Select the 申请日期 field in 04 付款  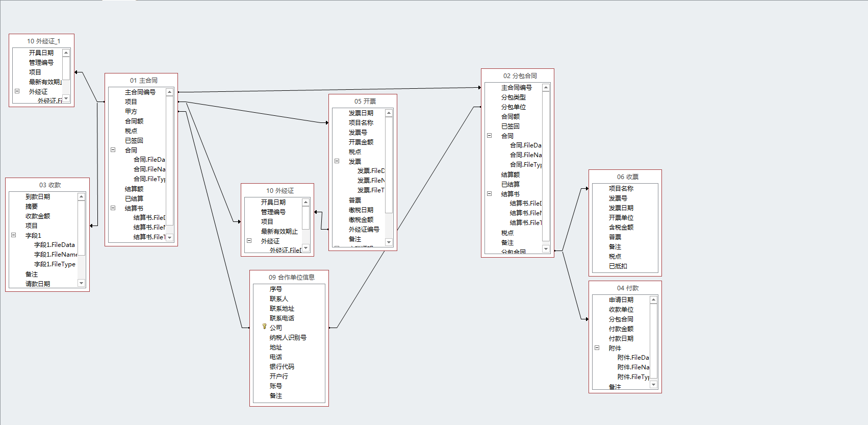pos(621,299)
